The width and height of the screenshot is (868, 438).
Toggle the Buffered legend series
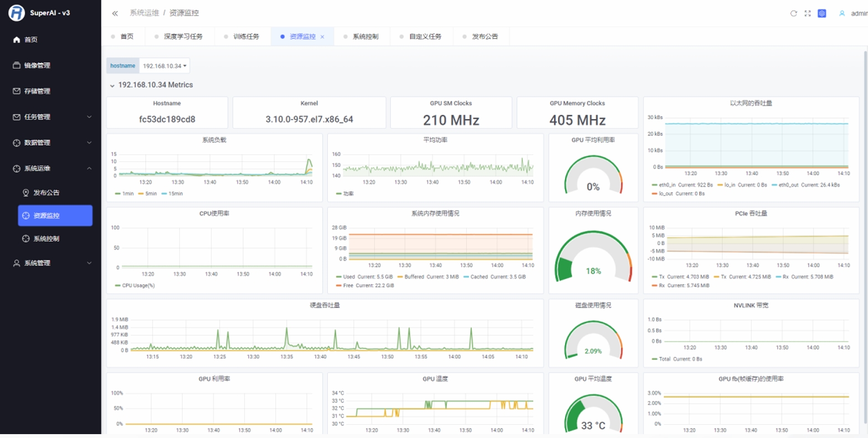pyautogui.click(x=428, y=276)
